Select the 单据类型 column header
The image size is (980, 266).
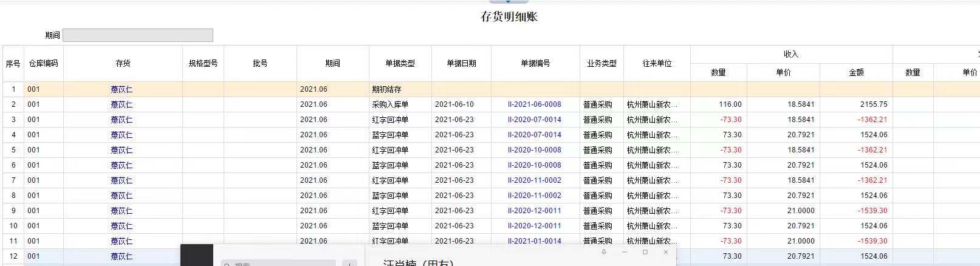[400, 63]
